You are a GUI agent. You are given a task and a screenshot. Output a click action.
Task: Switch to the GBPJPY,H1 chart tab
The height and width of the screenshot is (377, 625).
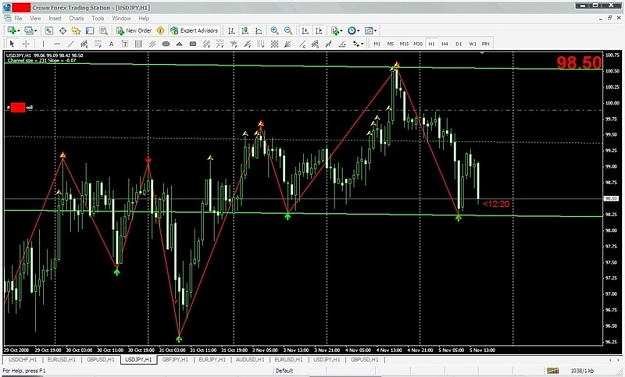(x=175, y=360)
